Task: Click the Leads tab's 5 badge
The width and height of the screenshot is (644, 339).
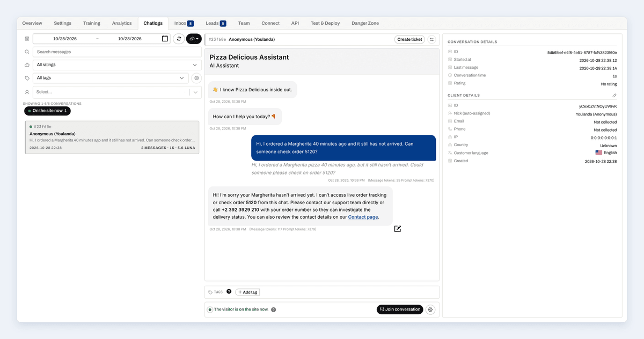Action: tap(223, 24)
